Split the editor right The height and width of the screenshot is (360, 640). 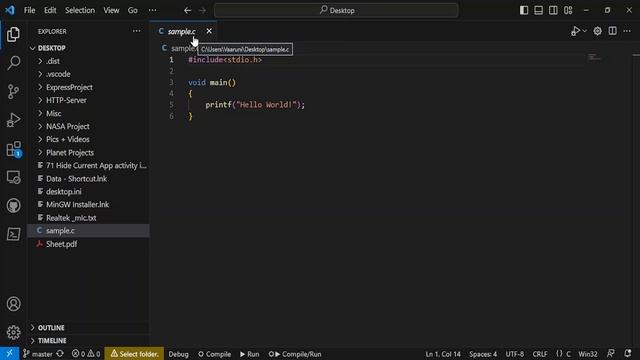613,31
